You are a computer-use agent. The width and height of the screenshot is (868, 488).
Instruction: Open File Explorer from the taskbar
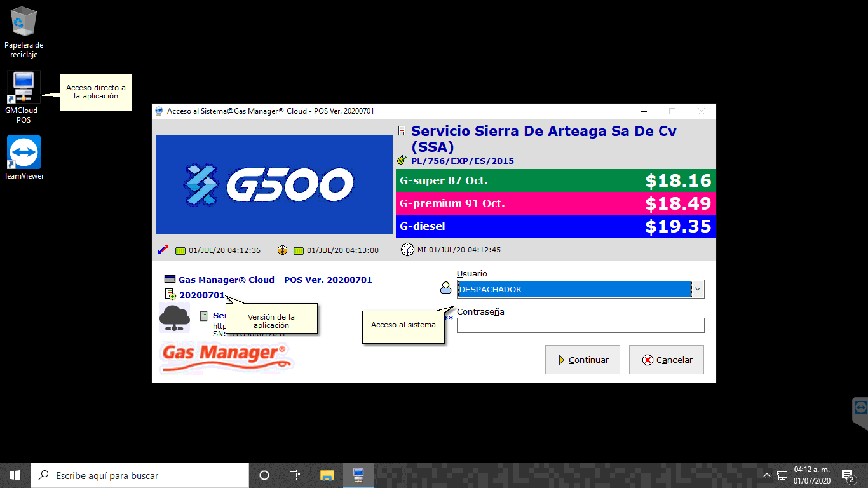tap(327, 475)
